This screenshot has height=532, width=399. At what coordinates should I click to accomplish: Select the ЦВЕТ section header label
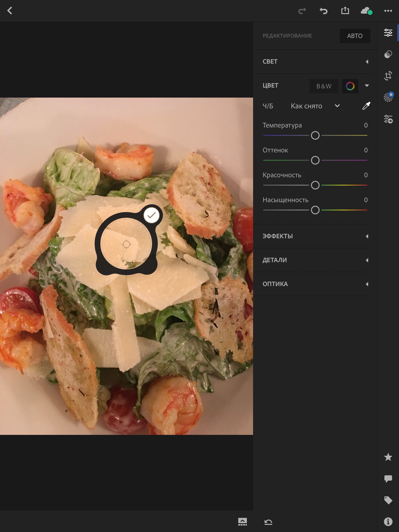[270, 86]
